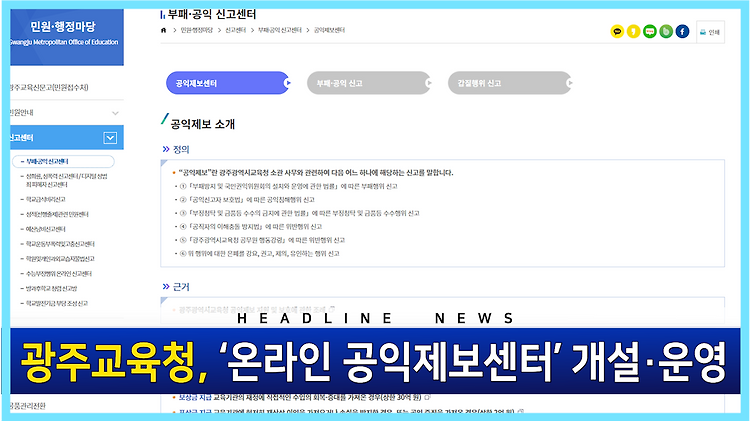Switch to the 갑질행위 신고 tab

(x=510, y=83)
